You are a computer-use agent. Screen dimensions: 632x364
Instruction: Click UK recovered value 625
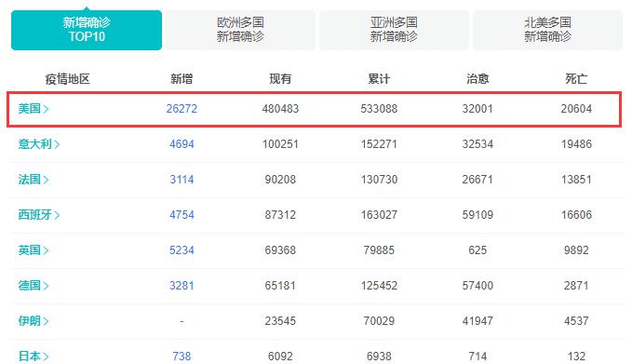click(x=477, y=250)
